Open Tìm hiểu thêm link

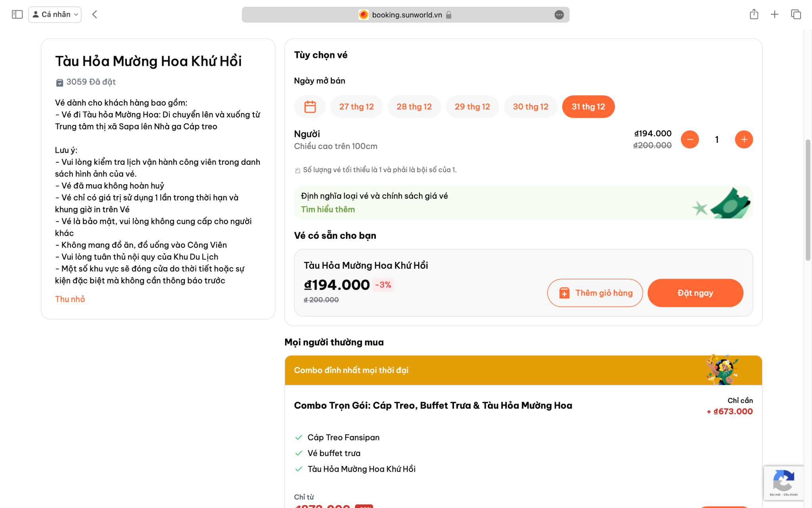point(327,210)
